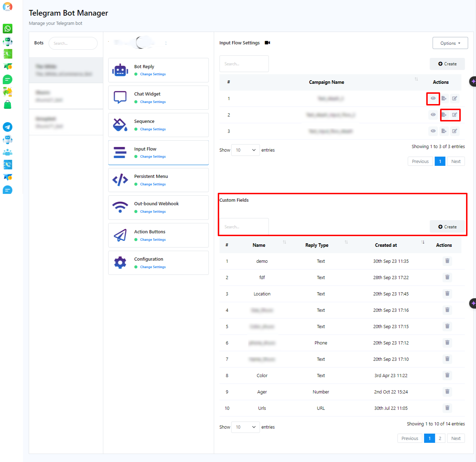This screenshot has height=462, width=476.
Task: Click the eye icon for campaign row 3
Action: click(433, 131)
